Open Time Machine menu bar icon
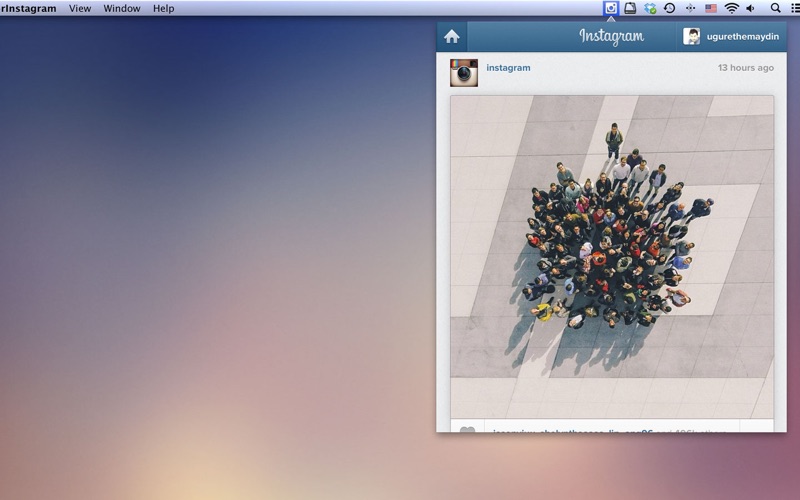 pos(670,8)
